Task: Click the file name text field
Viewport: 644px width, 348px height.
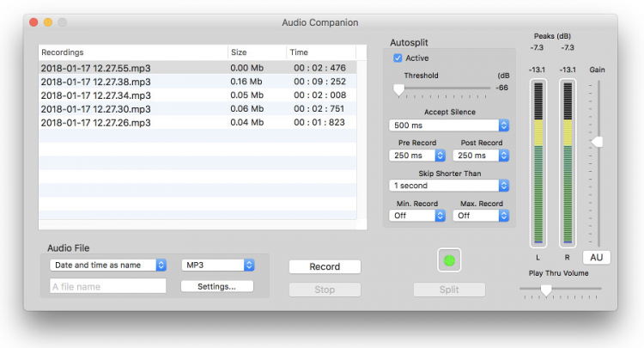Action: (x=107, y=286)
